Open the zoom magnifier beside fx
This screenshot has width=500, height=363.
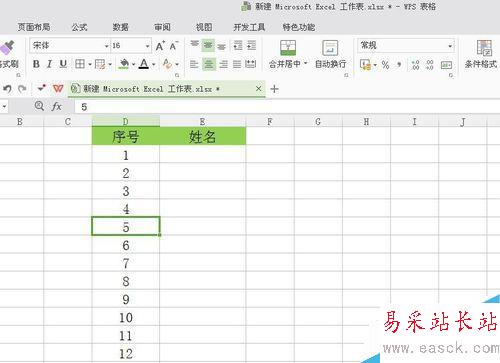[x=39, y=106]
